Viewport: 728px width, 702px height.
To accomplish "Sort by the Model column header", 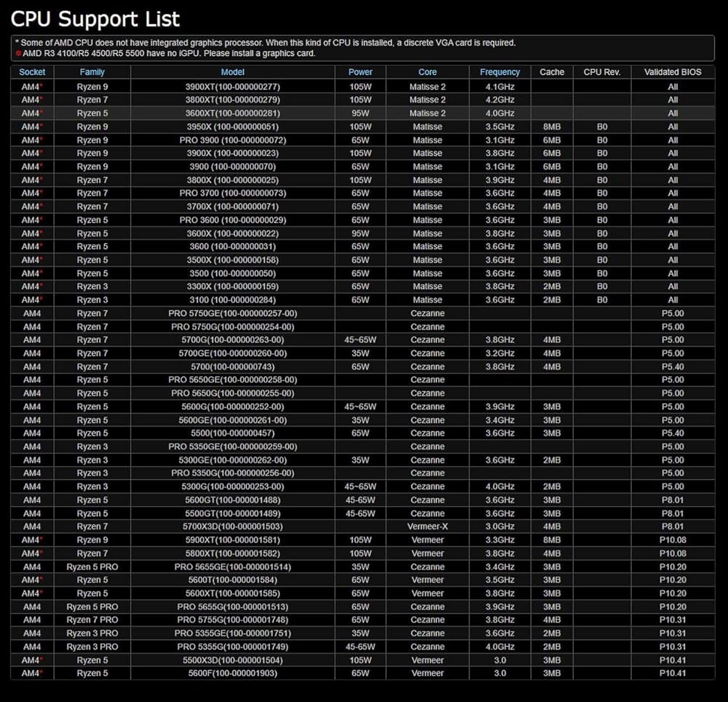I will pyautogui.click(x=232, y=72).
